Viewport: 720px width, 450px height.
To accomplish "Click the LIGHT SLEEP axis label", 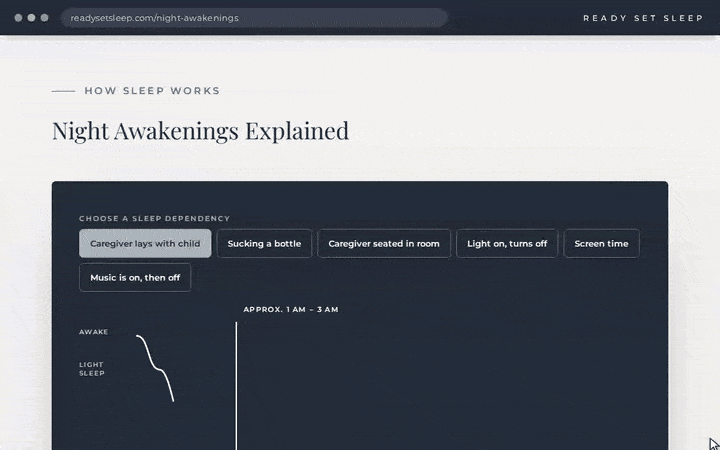I will tap(92, 369).
